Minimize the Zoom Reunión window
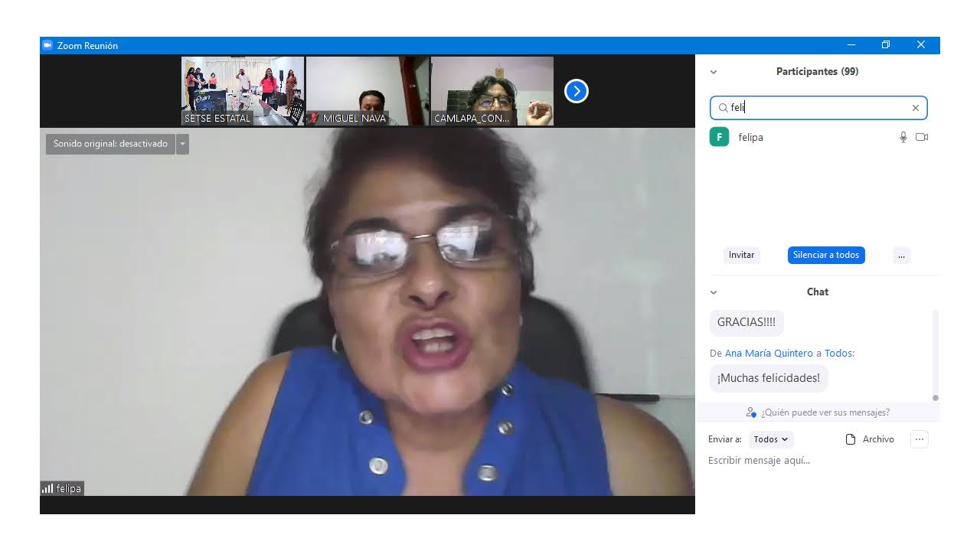The image size is (980, 551). [x=851, y=45]
